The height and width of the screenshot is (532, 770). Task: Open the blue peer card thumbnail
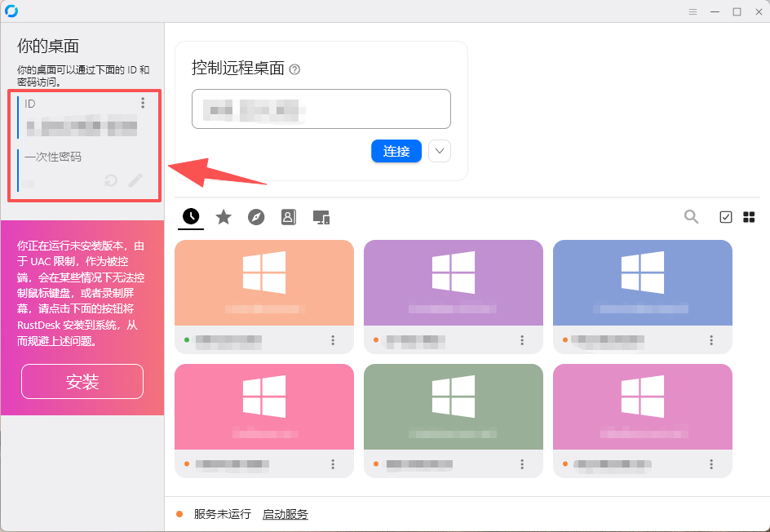click(x=642, y=282)
